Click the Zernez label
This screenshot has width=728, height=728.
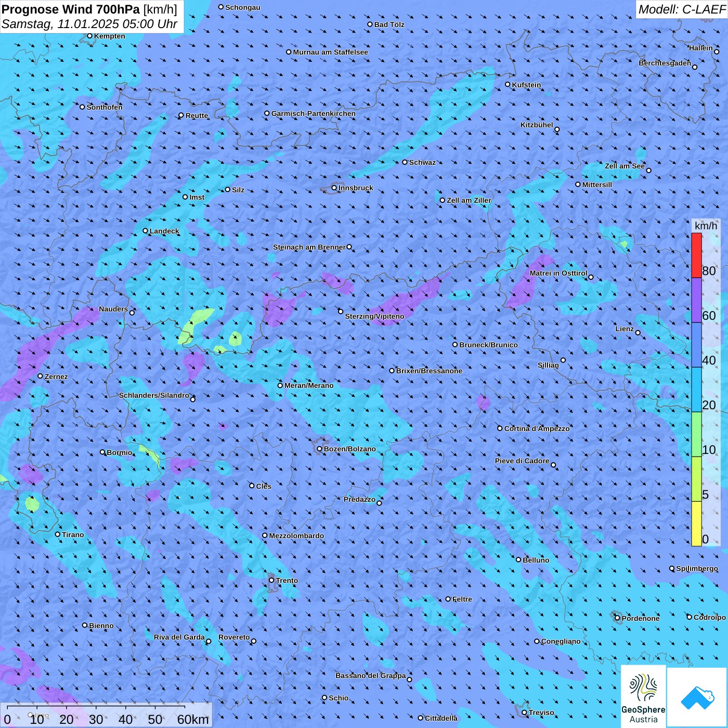point(56,376)
